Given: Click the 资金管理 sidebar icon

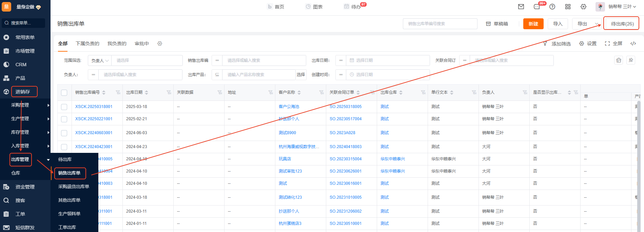Looking at the screenshot, I should 6,187.
